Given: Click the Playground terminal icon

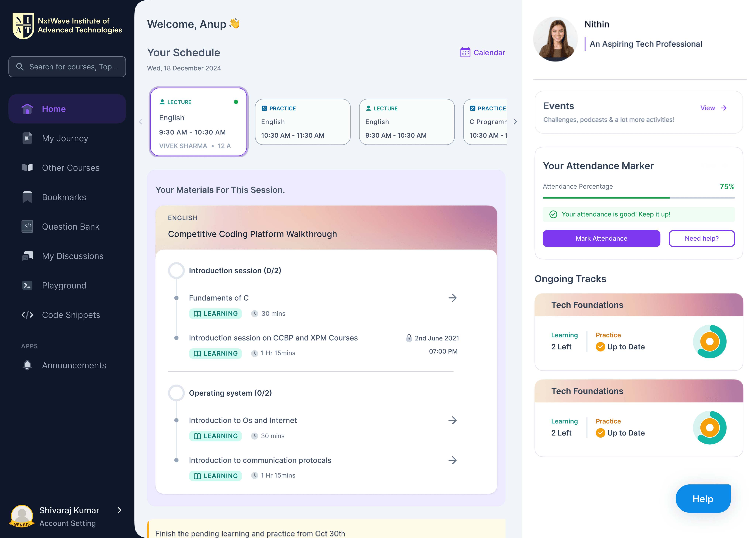Looking at the screenshot, I should coord(27,286).
